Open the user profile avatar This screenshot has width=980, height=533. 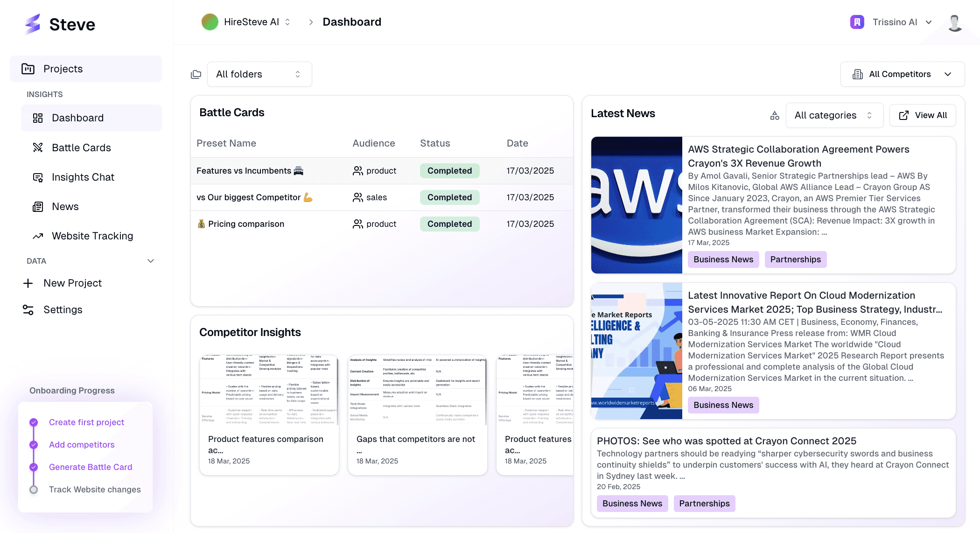point(954,22)
